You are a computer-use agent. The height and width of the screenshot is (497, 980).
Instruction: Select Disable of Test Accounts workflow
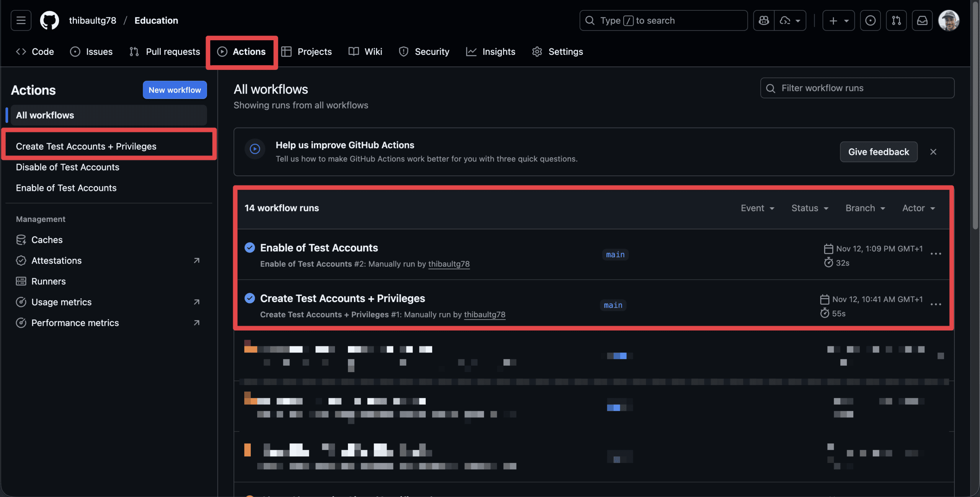(67, 167)
